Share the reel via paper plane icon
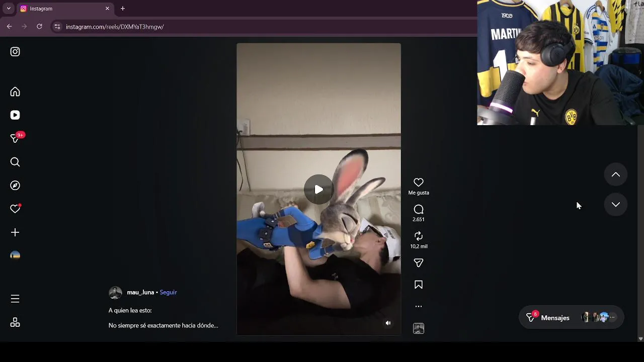 pyautogui.click(x=419, y=263)
